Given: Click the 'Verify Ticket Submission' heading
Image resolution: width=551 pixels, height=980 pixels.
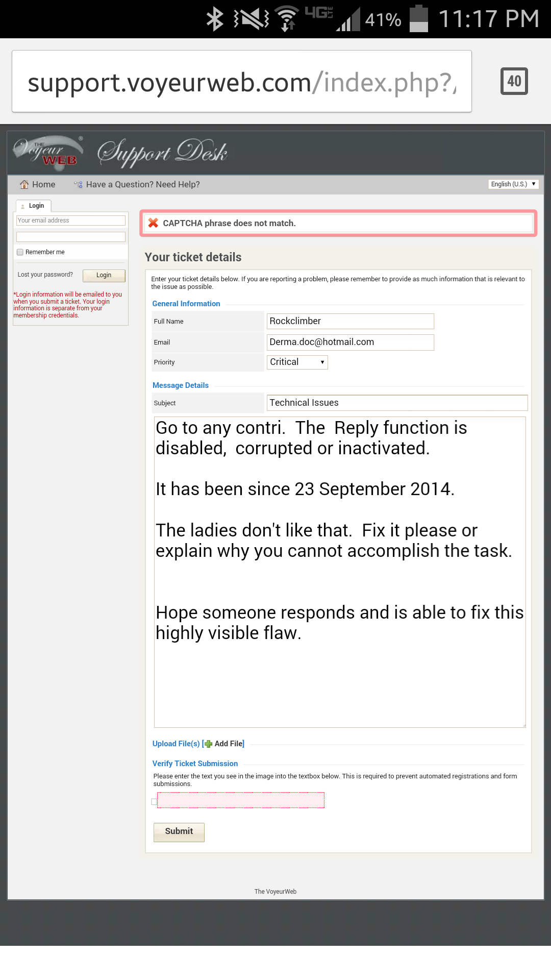Looking at the screenshot, I should (195, 764).
